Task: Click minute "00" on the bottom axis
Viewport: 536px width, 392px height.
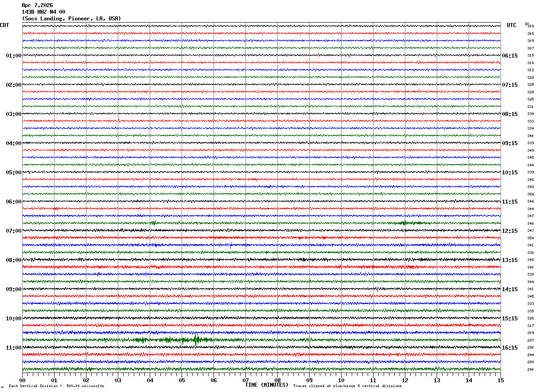Action: pyautogui.click(x=22, y=380)
